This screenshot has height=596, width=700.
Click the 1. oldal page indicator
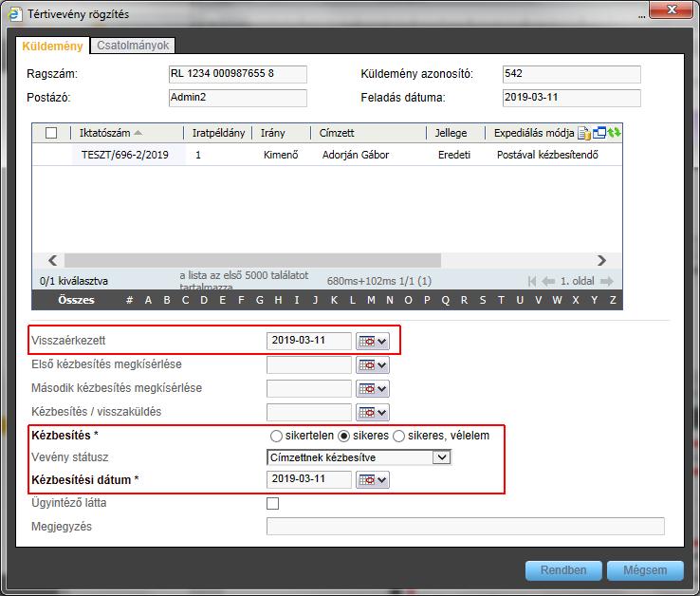click(x=578, y=281)
